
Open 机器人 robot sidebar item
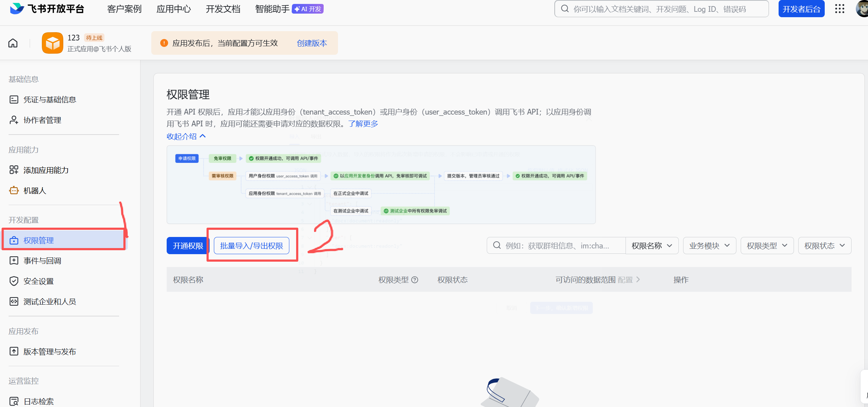(x=35, y=190)
